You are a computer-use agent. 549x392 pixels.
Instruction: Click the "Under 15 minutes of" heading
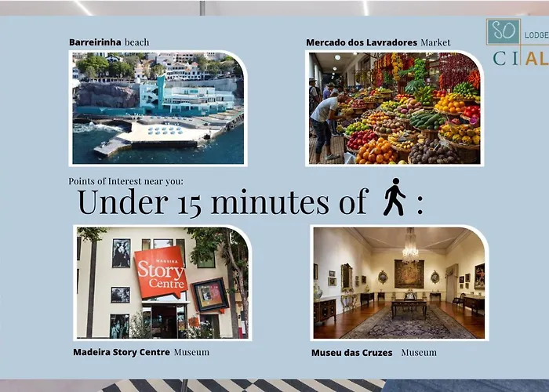click(222, 202)
